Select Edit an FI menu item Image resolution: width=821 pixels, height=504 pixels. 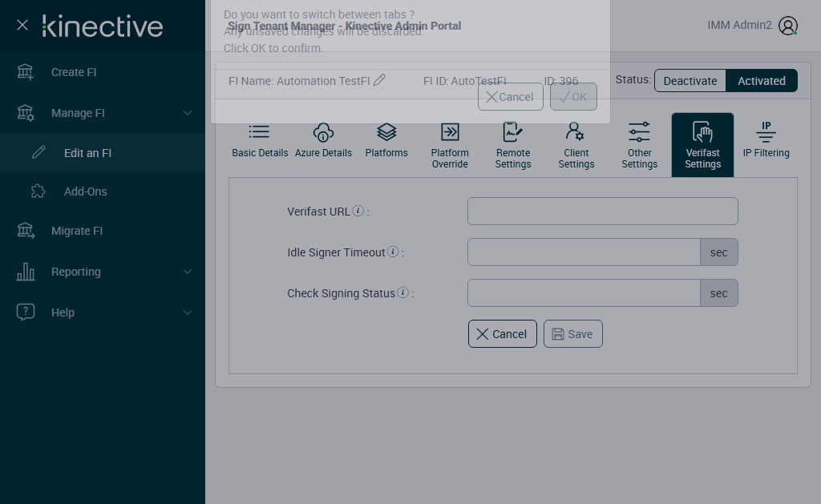[x=103, y=153]
